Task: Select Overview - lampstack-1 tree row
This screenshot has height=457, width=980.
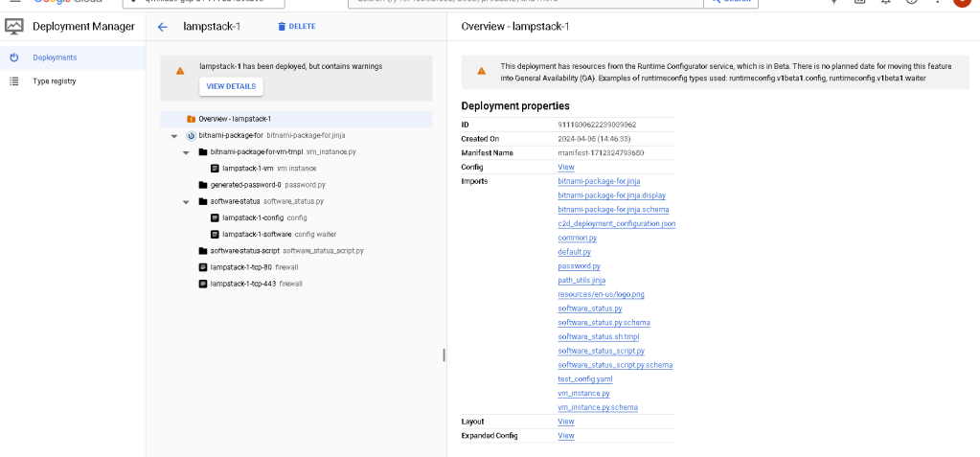Action: click(x=296, y=119)
